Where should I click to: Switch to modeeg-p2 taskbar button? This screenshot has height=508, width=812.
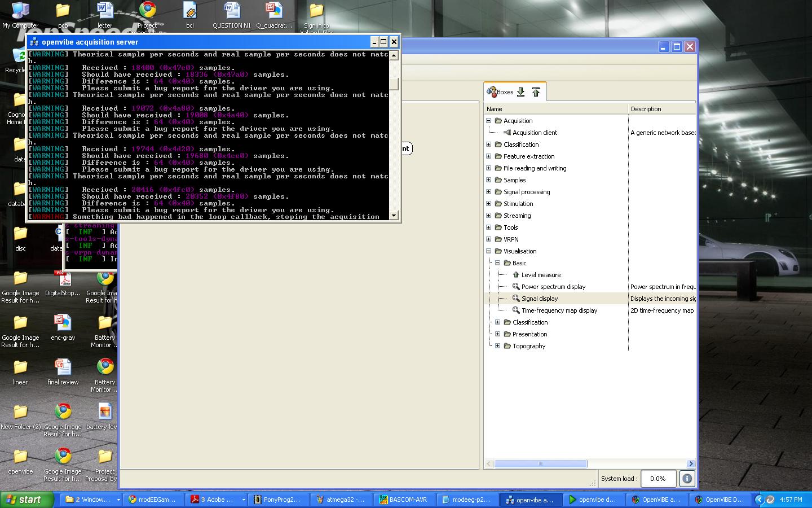(x=467, y=500)
